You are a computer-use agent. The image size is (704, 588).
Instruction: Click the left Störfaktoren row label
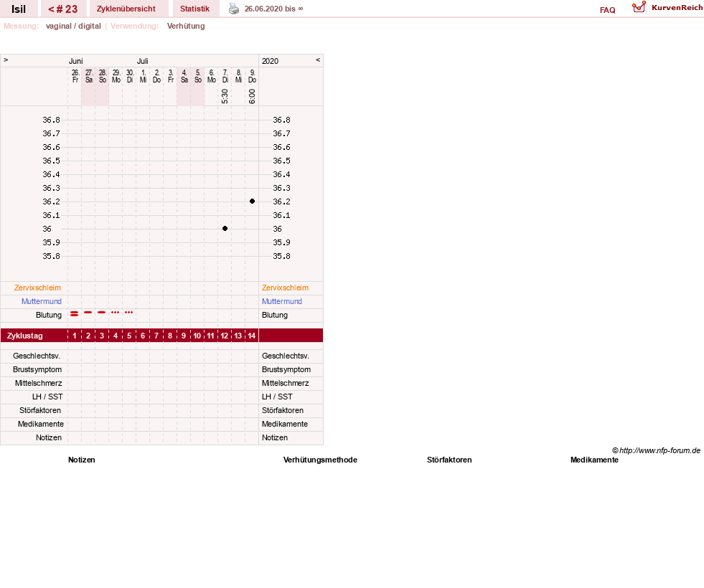point(40,410)
